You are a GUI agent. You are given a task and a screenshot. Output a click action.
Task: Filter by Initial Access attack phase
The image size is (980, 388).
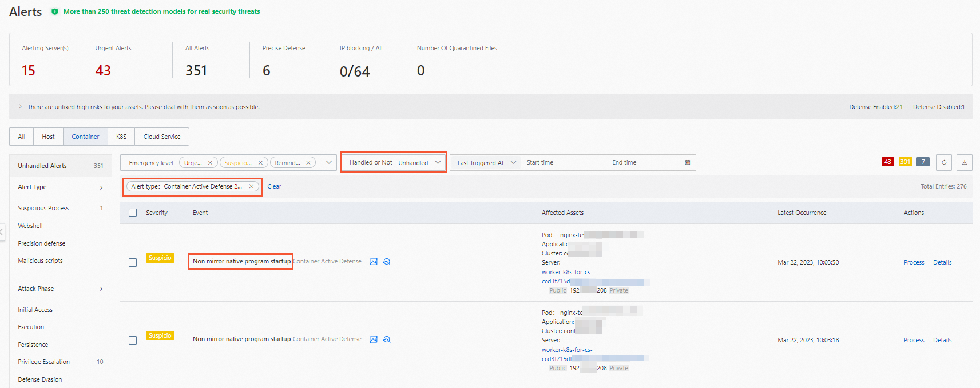coord(35,310)
